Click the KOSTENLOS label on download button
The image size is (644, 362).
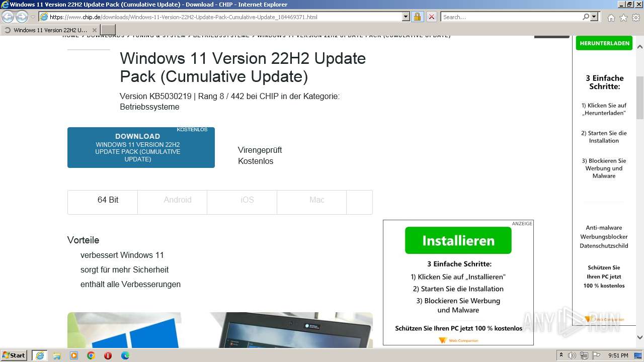point(192,130)
